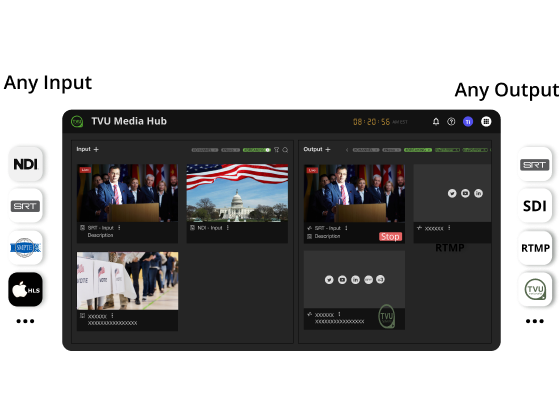Click the Output panel heading
The image size is (559, 416).
click(313, 149)
